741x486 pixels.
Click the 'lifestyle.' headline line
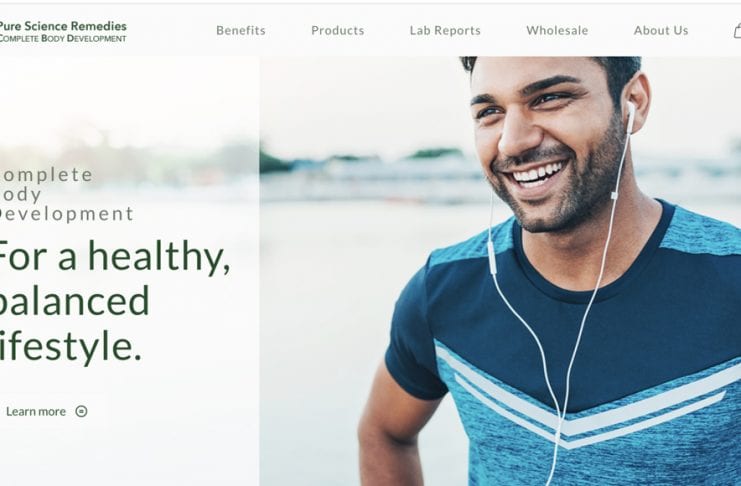click(70, 346)
